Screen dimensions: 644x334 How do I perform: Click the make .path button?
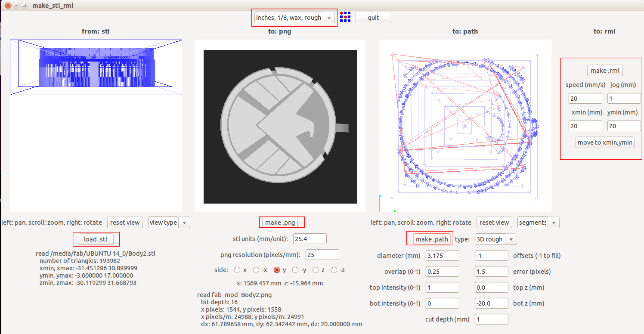point(432,239)
